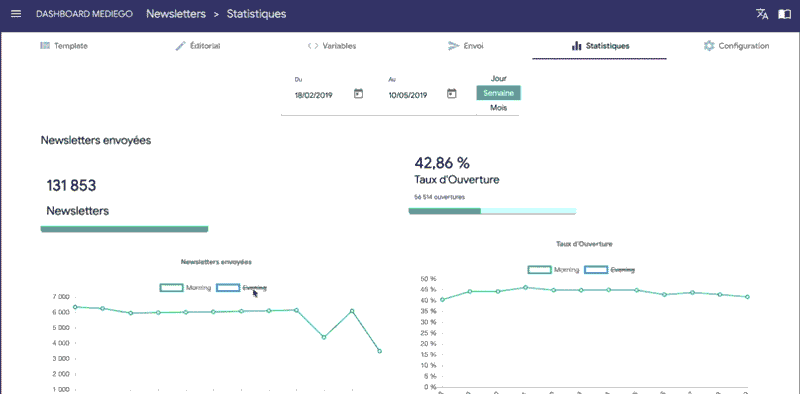The image size is (800, 394).
Task: Select Semaine granularity
Action: point(498,93)
